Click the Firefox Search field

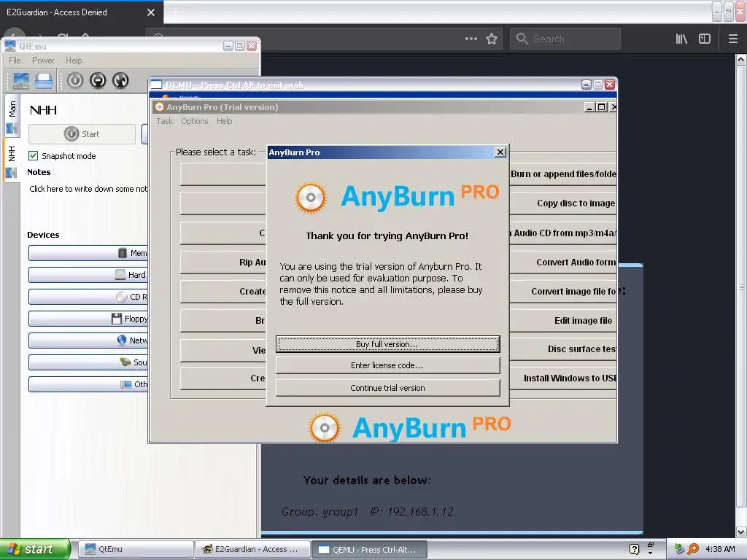pyautogui.click(x=565, y=39)
